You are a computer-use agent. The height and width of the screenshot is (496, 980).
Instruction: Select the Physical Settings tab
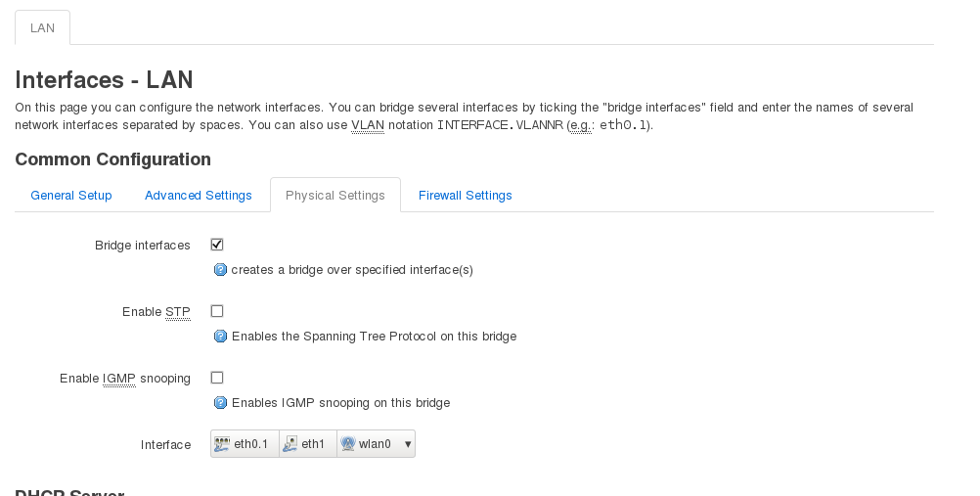pos(335,196)
